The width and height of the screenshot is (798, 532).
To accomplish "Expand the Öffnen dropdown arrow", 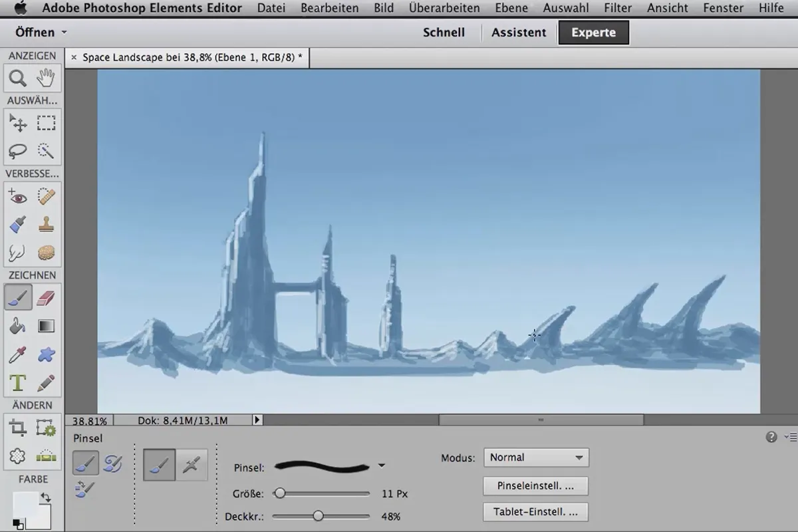I will (64, 32).
